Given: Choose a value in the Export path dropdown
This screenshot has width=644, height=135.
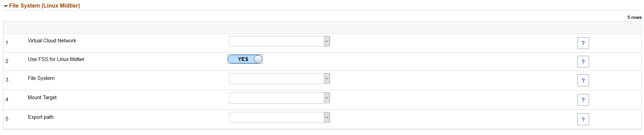Looking at the screenshot, I should pyautogui.click(x=279, y=117).
